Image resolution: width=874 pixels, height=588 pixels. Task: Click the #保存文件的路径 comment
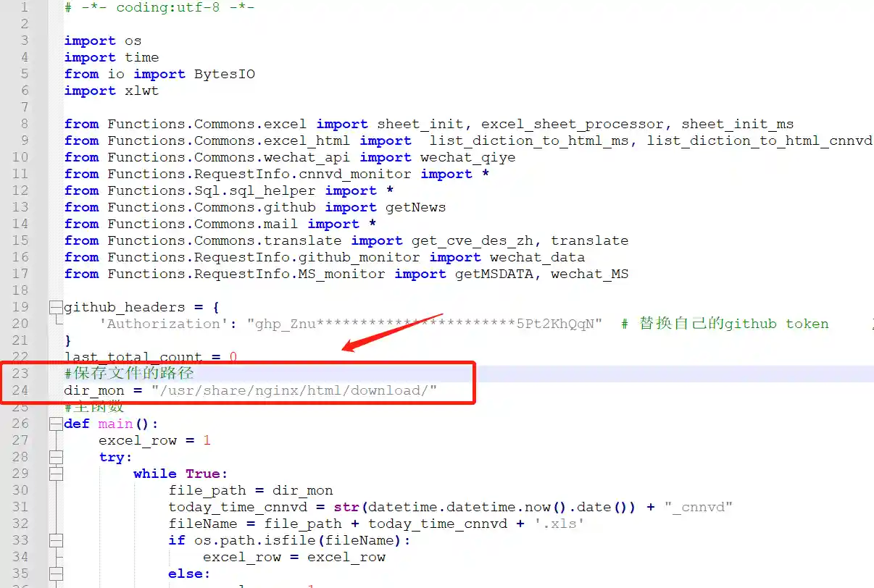[x=129, y=374]
